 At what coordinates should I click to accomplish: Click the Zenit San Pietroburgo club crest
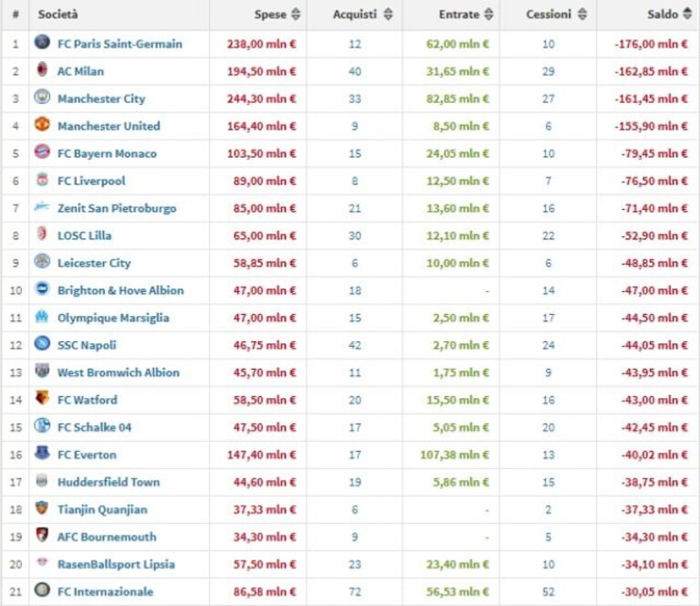[42, 207]
